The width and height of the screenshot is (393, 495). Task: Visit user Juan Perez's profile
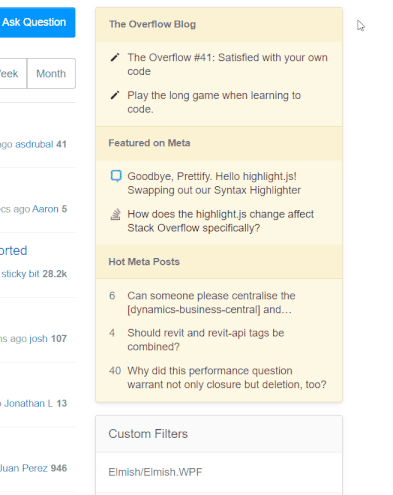[x=23, y=468]
